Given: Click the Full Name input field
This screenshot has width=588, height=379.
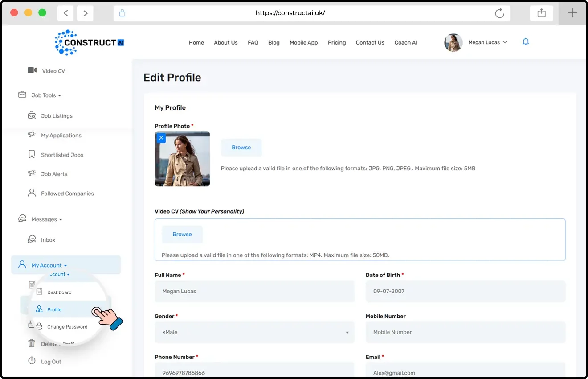Looking at the screenshot, I should coord(254,291).
